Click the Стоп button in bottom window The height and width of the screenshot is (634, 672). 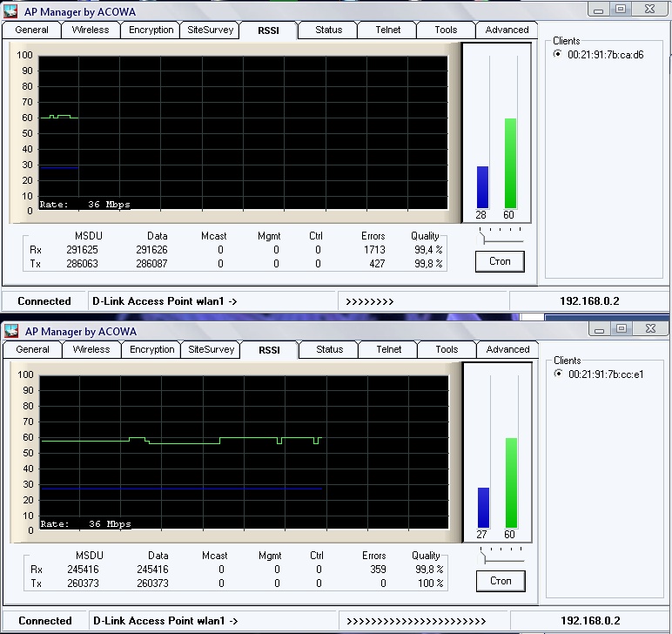[x=501, y=581]
